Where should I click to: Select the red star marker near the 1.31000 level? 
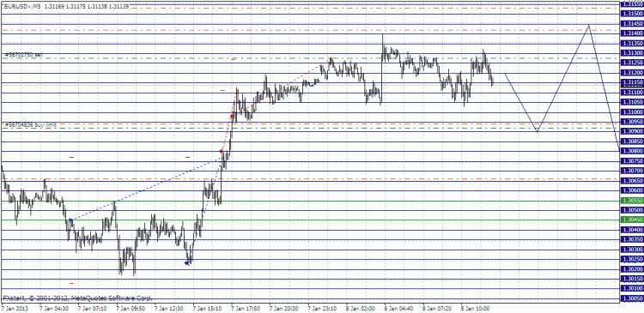232,117
